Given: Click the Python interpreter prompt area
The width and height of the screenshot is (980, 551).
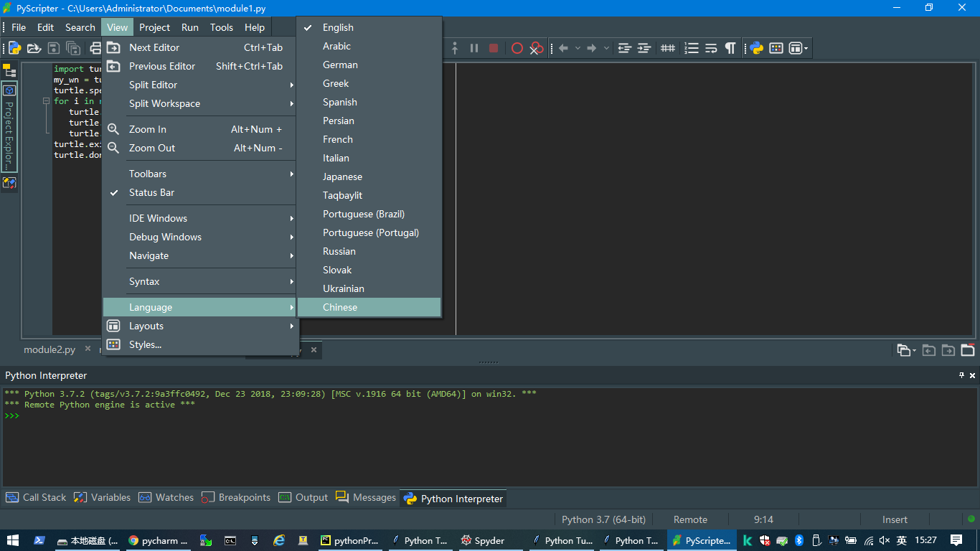Looking at the screenshot, I should point(490,438).
